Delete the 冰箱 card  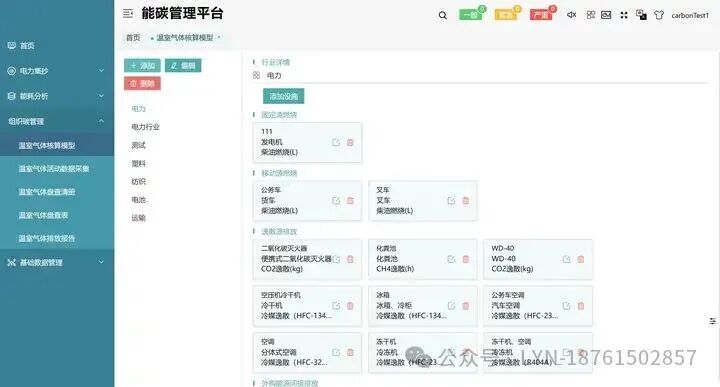click(x=466, y=306)
